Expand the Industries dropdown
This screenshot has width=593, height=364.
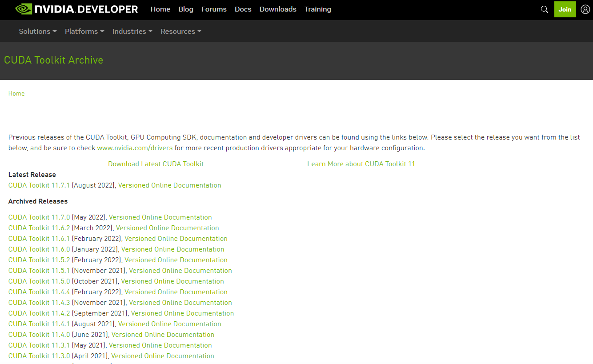[x=132, y=32]
